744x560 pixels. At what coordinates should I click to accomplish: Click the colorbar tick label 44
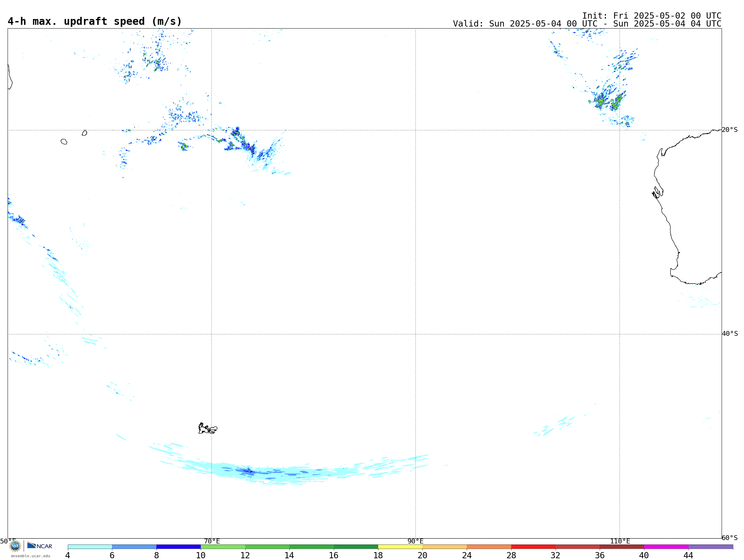(x=688, y=555)
